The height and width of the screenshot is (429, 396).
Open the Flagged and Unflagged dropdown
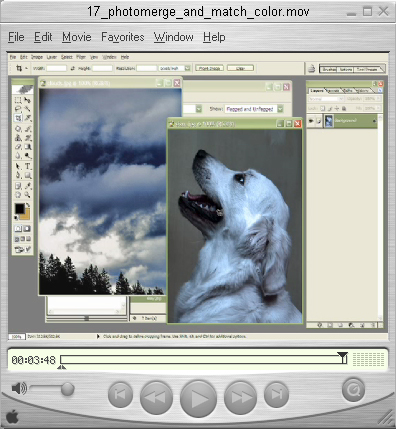point(281,109)
